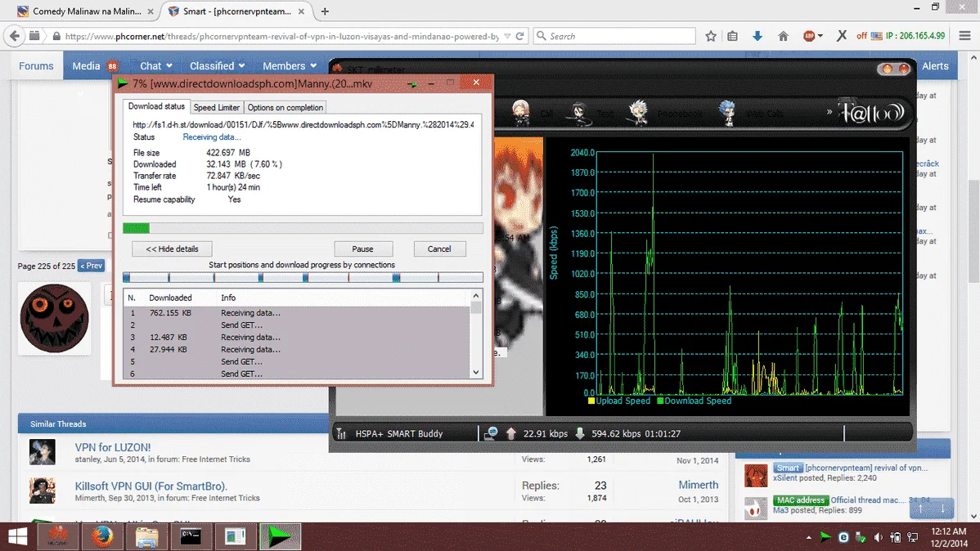Image resolution: width=980 pixels, height=551 pixels.
Task: Switch to the Speed Limiter tab
Action: tap(216, 107)
